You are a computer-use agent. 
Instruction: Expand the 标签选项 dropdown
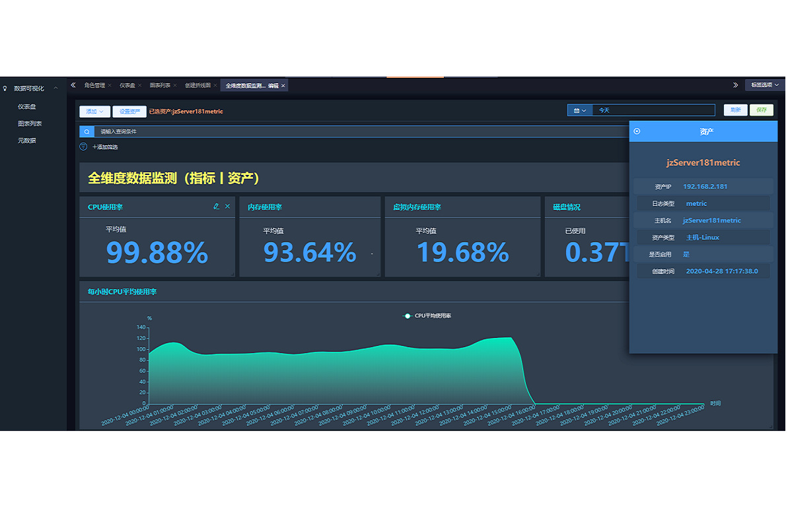pyautogui.click(x=765, y=85)
